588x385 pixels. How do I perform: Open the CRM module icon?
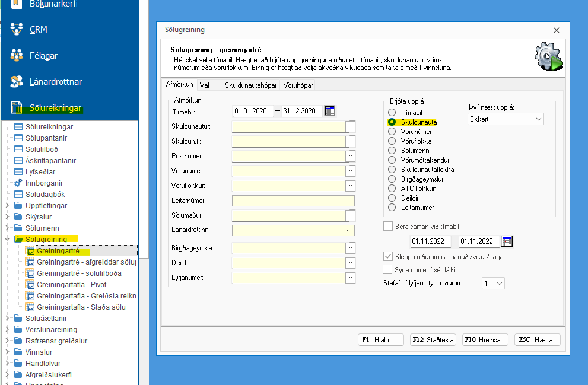click(x=17, y=29)
